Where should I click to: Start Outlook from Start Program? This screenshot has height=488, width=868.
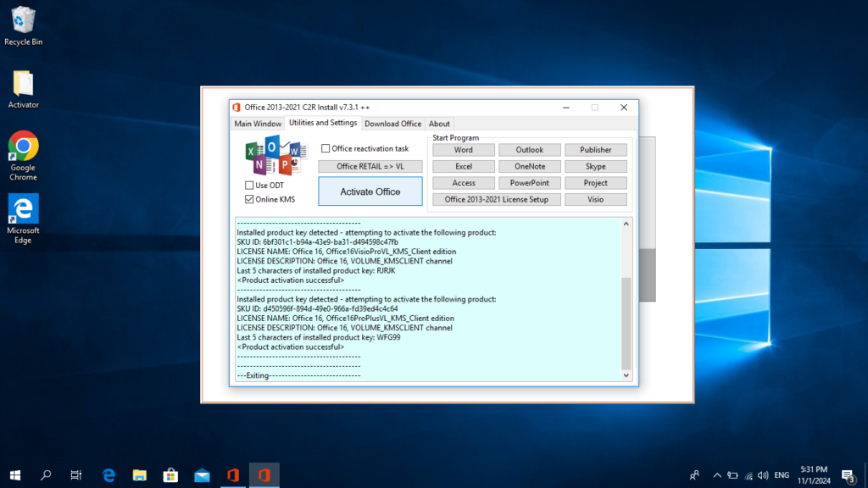point(530,150)
